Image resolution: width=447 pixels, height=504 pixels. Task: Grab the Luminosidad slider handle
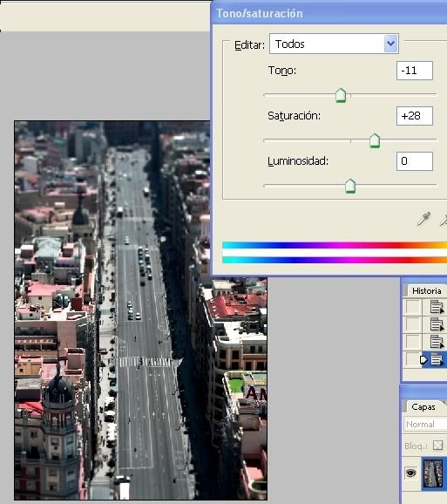coord(350,186)
